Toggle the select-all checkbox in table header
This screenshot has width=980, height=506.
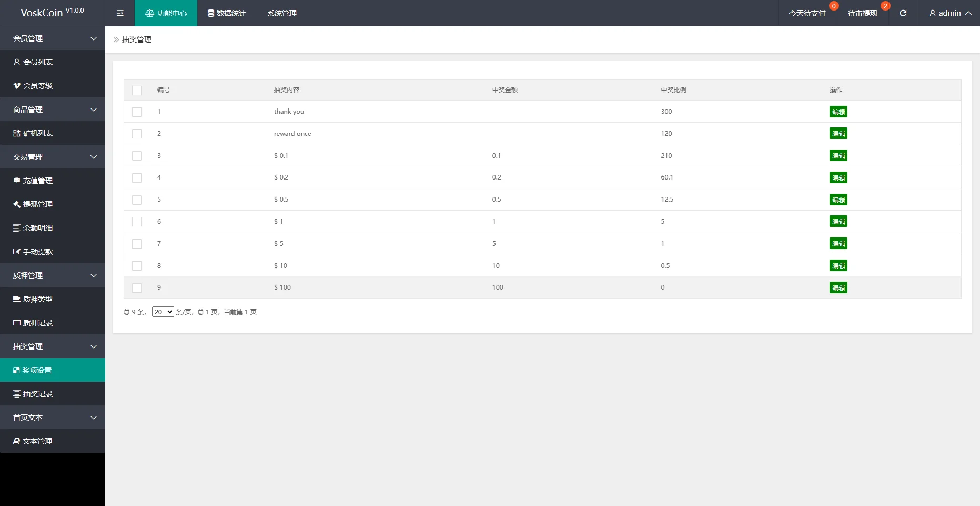coord(137,90)
